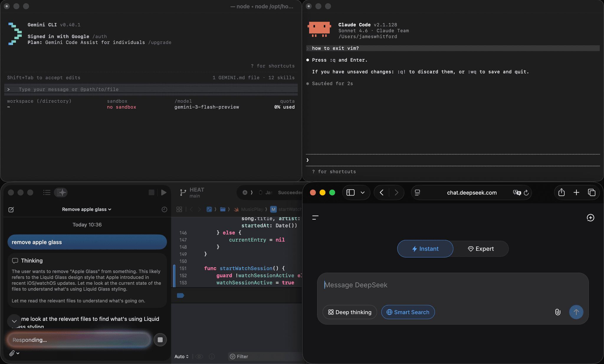Start new DeepSeek chat plus icon
The width and height of the screenshot is (604, 364).
[590, 218]
